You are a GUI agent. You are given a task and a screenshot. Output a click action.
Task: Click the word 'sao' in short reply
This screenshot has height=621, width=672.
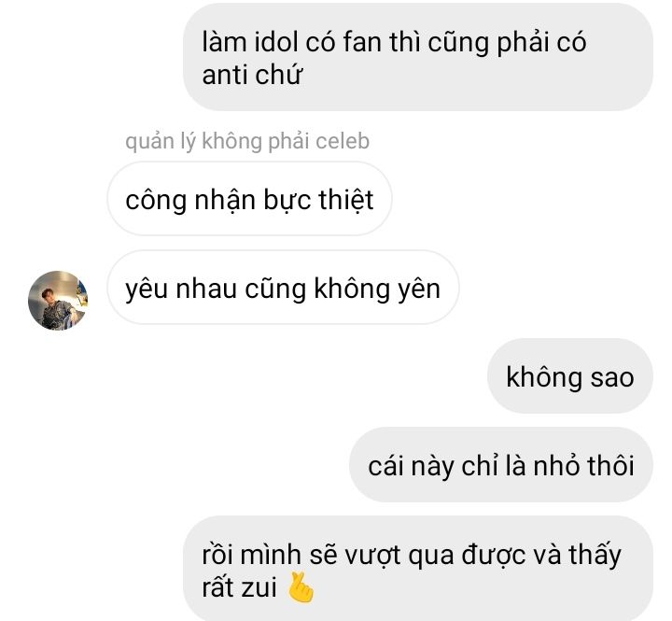point(612,378)
